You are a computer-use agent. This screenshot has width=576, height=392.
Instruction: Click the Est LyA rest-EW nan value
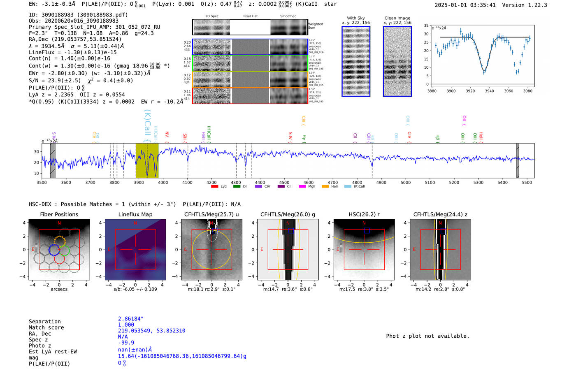[135, 350]
